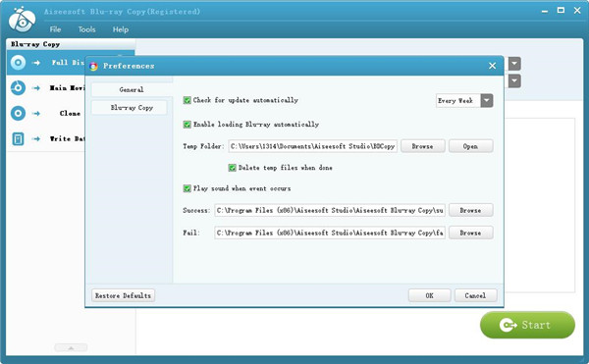The height and width of the screenshot is (364, 589).
Task: Click the Success sound path field
Action: pos(330,210)
